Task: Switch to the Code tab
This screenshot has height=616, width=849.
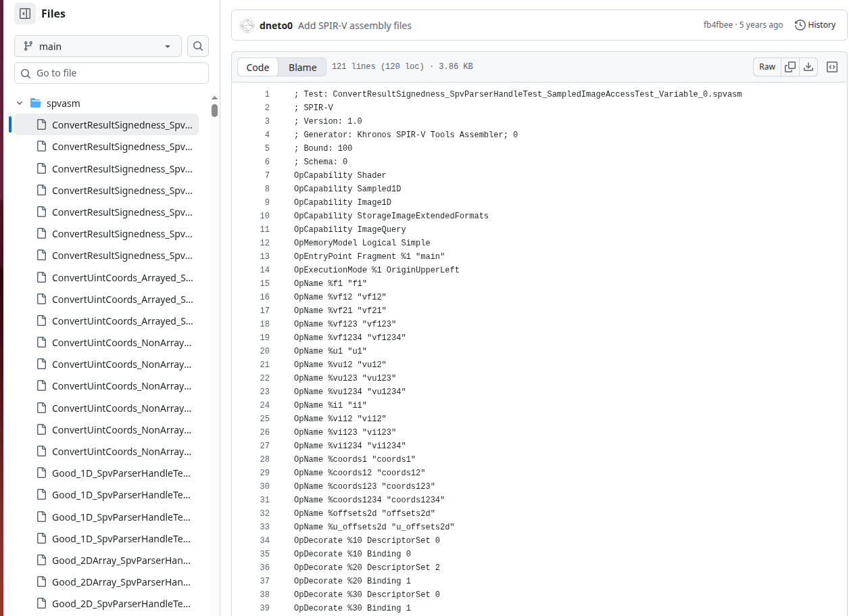Action: pos(258,67)
